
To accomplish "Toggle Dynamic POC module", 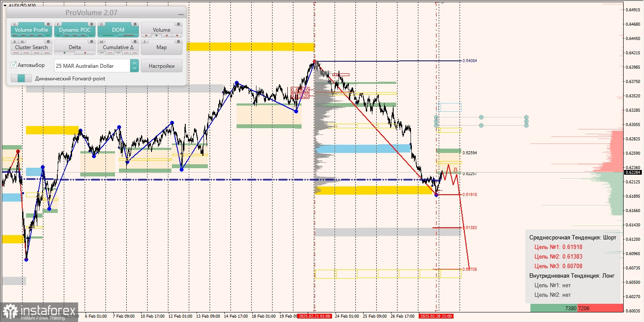I will coord(75,30).
